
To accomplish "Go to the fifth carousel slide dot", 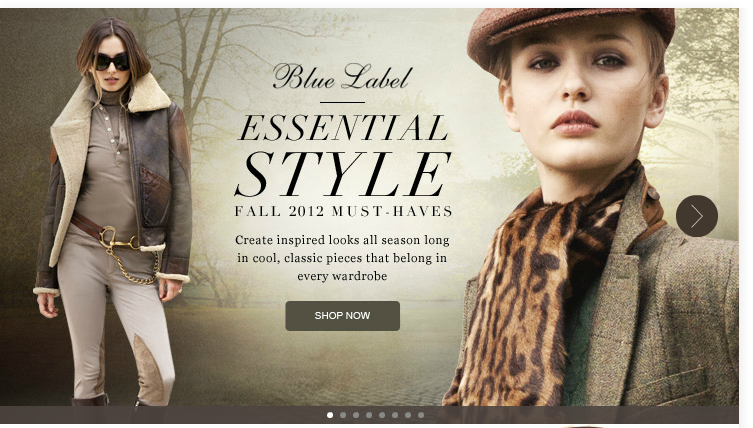I will coord(382,415).
